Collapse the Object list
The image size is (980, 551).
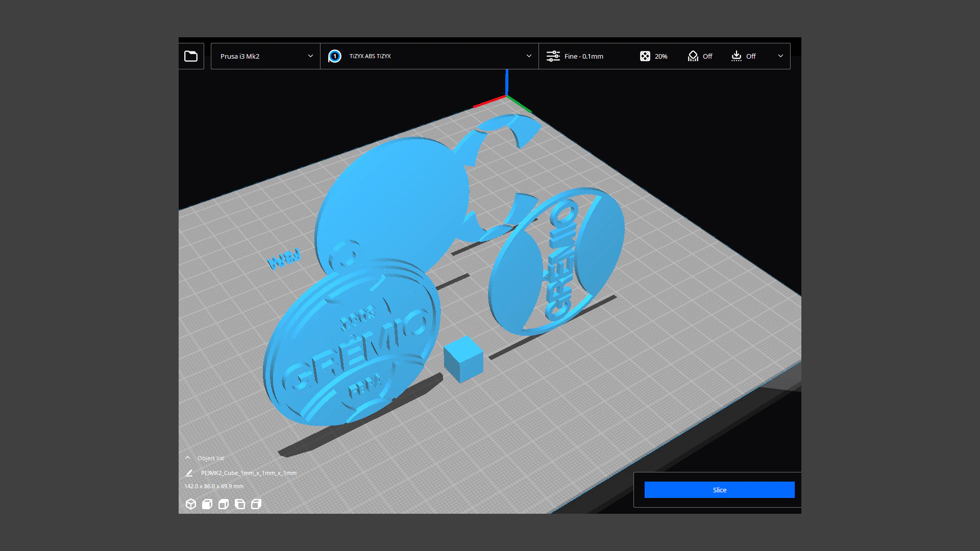pos(187,458)
